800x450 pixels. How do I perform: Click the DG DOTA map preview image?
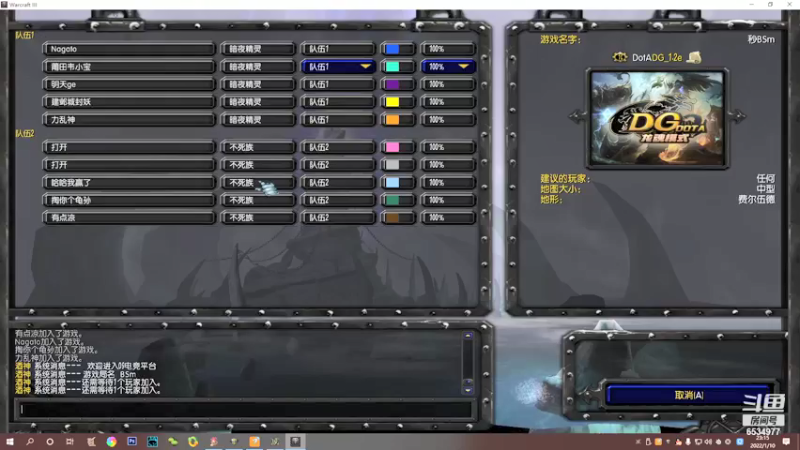pyautogui.click(x=657, y=118)
